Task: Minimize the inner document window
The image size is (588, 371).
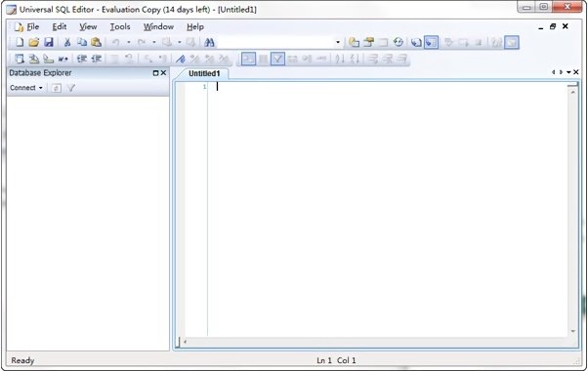Action: (x=540, y=27)
